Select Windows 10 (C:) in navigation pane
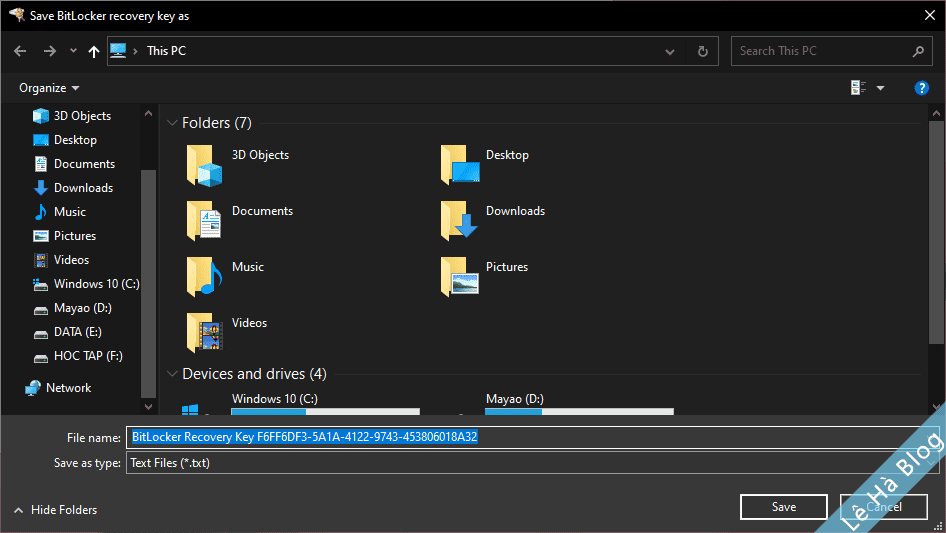 click(x=86, y=284)
